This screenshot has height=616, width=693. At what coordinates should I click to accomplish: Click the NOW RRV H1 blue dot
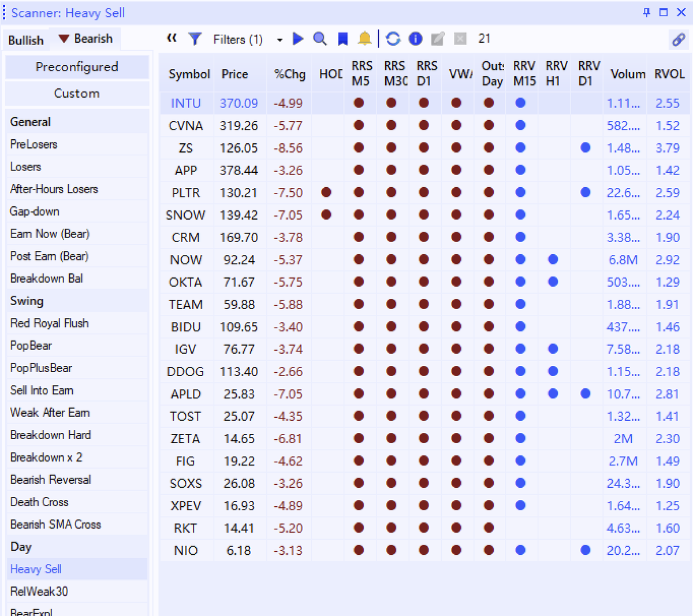[x=553, y=259]
